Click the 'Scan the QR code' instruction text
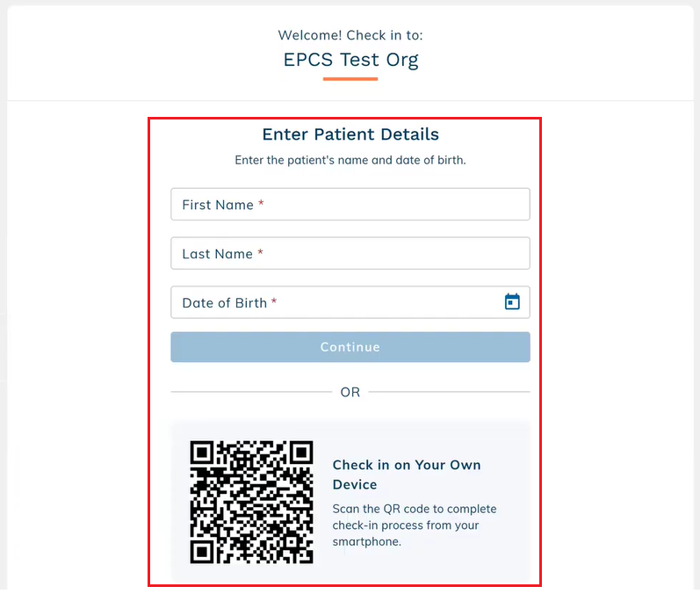Viewport: 700px width, 594px height. 415,525
